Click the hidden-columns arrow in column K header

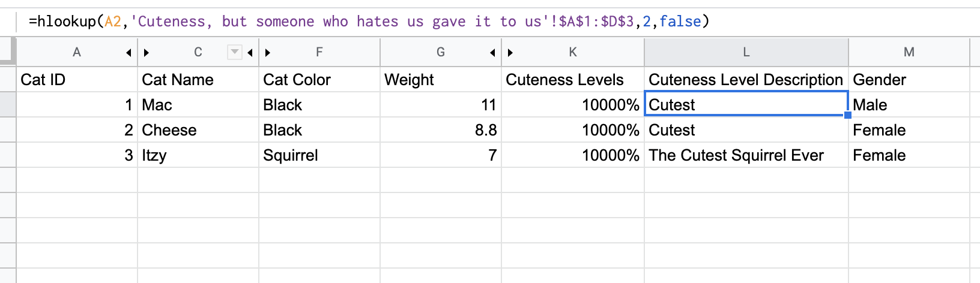510,53
